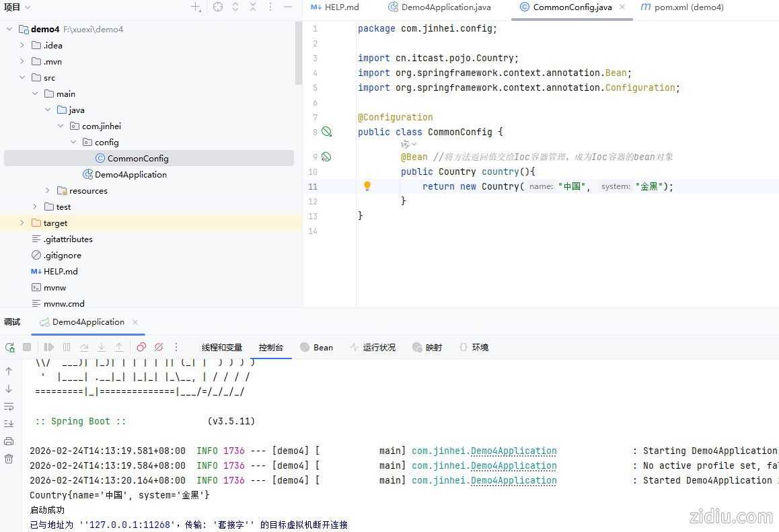Clear console with trash icon
Viewport: 779px width, 532px height.
coord(9,459)
